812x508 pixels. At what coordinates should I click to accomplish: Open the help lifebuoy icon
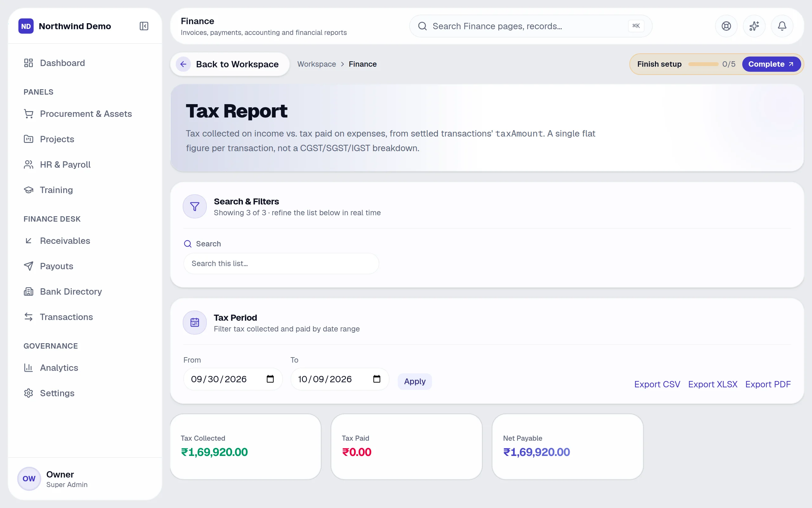[x=726, y=26]
